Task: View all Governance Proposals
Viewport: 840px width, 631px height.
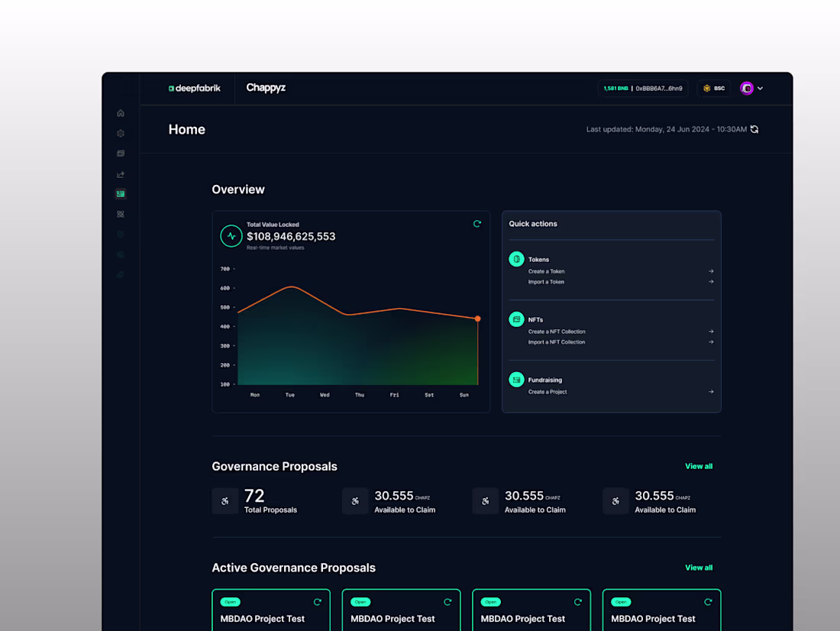Action: (699, 466)
